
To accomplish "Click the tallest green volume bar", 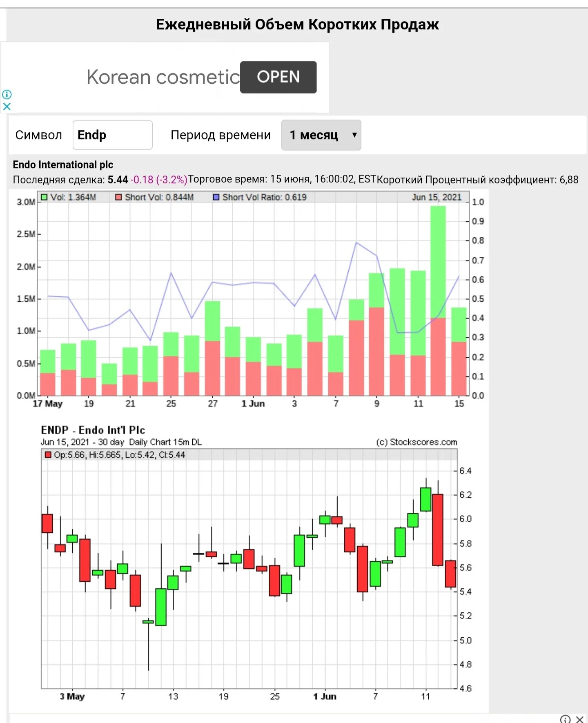I will 438,262.
